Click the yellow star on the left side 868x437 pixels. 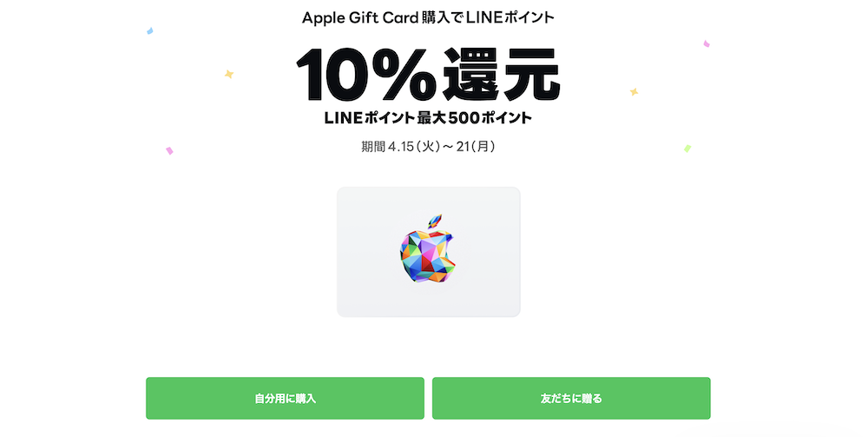pyautogui.click(x=228, y=74)
